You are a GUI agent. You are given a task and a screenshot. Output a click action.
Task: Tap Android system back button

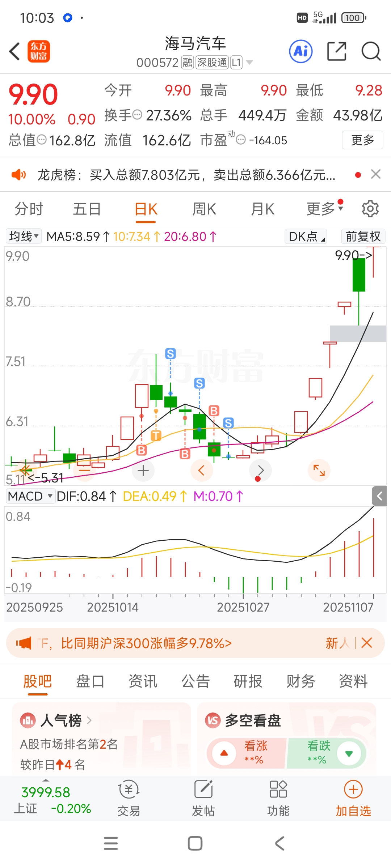[280, 843]
